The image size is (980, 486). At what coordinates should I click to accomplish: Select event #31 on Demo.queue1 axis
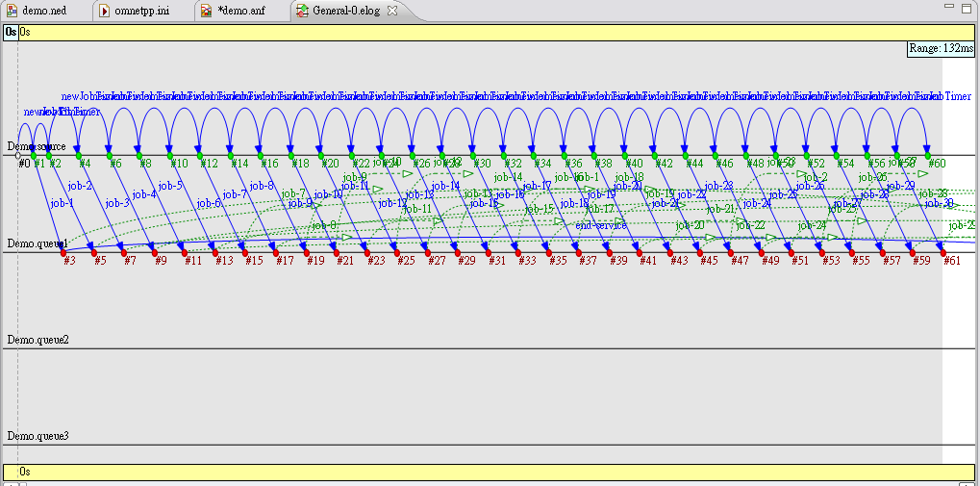[488, 253]
